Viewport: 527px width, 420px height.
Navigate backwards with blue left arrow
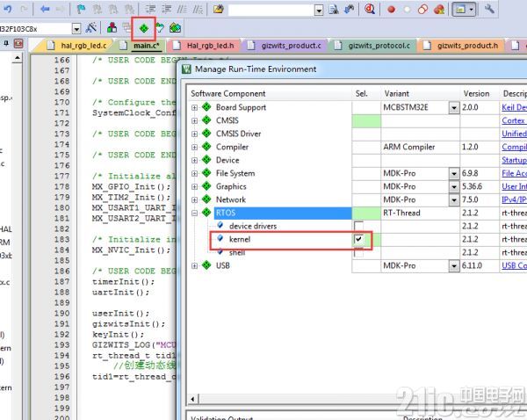[x=45, y=9]
